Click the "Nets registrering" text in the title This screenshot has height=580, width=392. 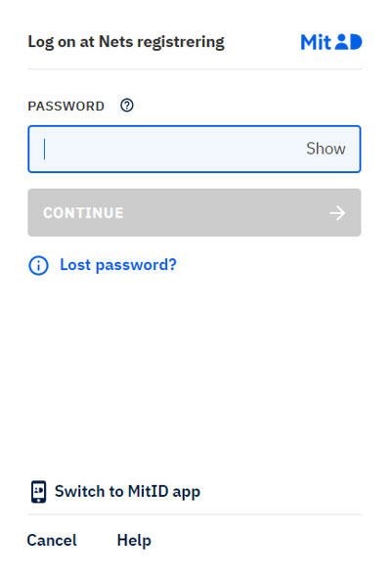(x=161, y=42)
